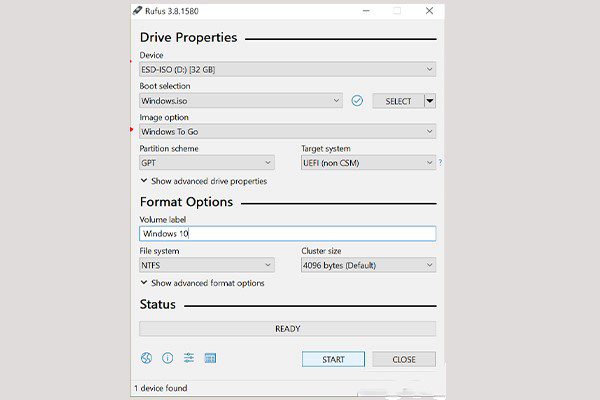Click the START button
600x400 pixels.
(x=333, y=359)
